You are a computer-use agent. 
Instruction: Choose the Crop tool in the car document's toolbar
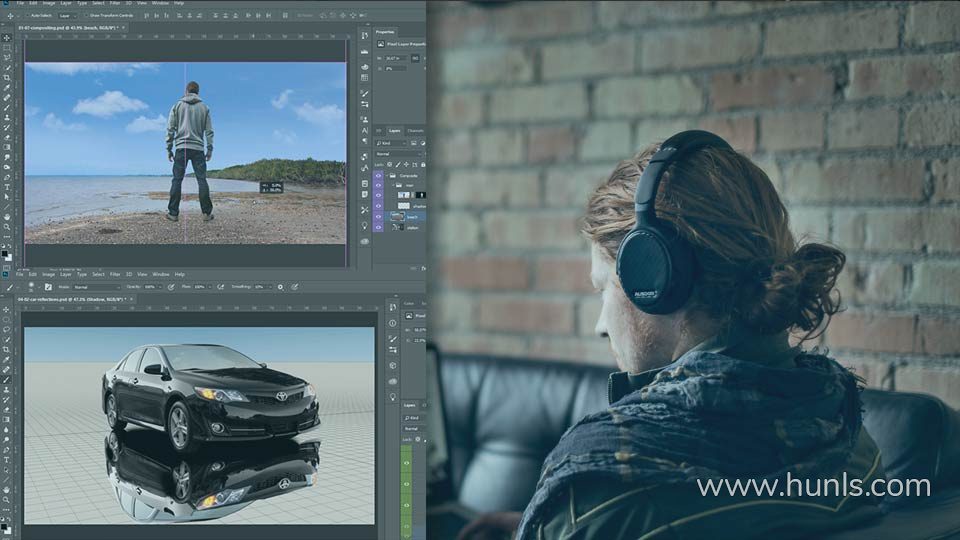coord(6,349)
